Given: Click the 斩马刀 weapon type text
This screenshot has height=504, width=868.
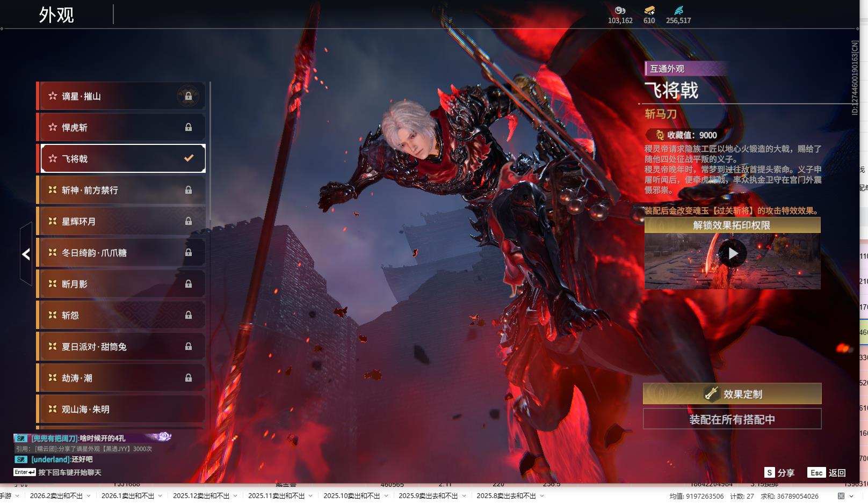Looking at the screenshot, I should [x=661, y=114].
